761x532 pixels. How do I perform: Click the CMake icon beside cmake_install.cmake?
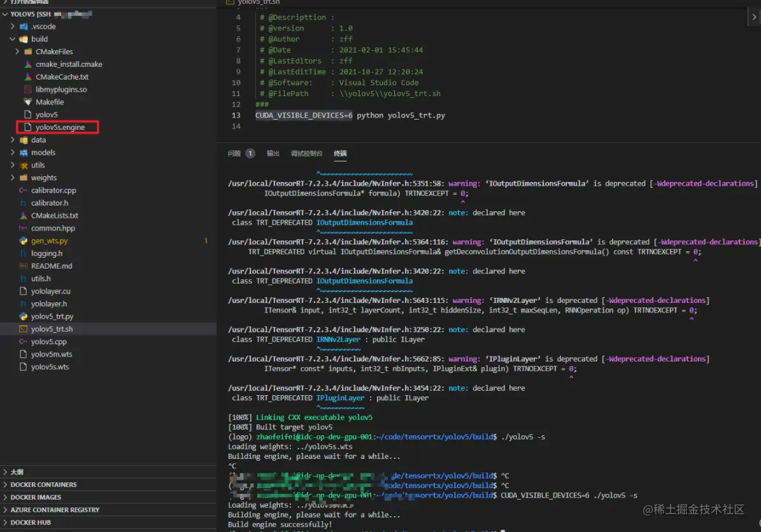point(28,64)
